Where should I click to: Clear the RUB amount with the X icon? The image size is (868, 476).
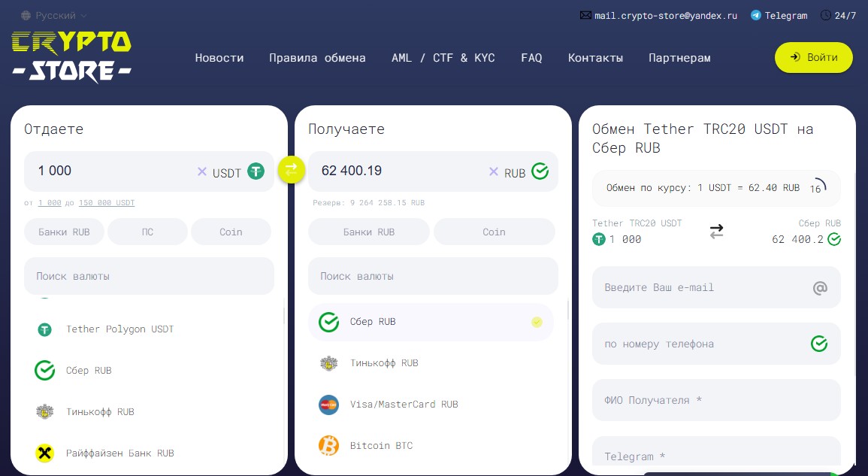pyautogui.click(x=494, y=171)
